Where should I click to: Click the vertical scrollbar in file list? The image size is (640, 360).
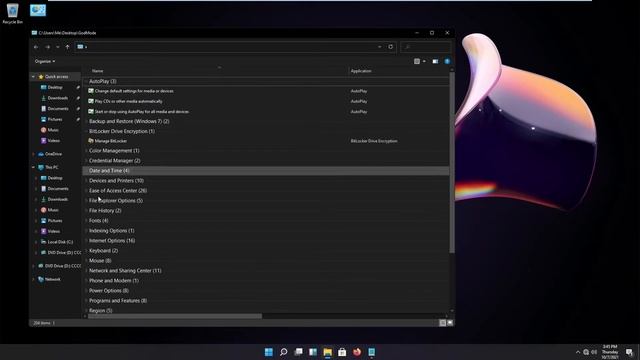pyautogui.click(x=452, y=163)
